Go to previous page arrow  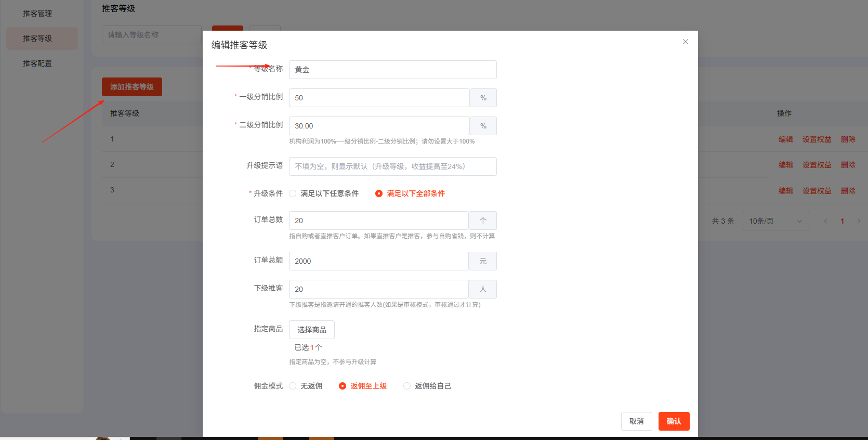click(x=825, y=221)
